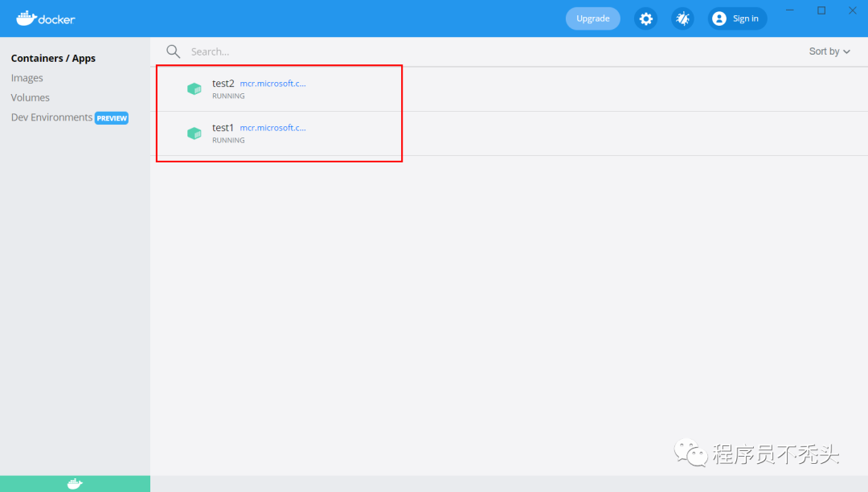Select the test1 container name
The height and width of the screenshot is (492, 868).
(x=223, y=128)
